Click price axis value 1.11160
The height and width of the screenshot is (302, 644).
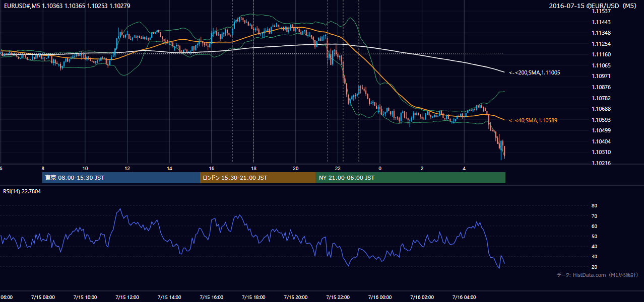(x=601, y=54)
